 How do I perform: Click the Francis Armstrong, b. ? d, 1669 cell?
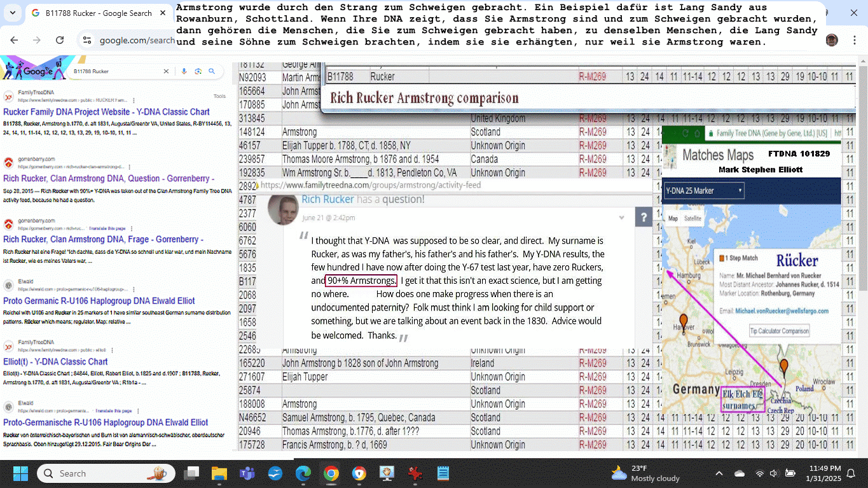(375, 445)
